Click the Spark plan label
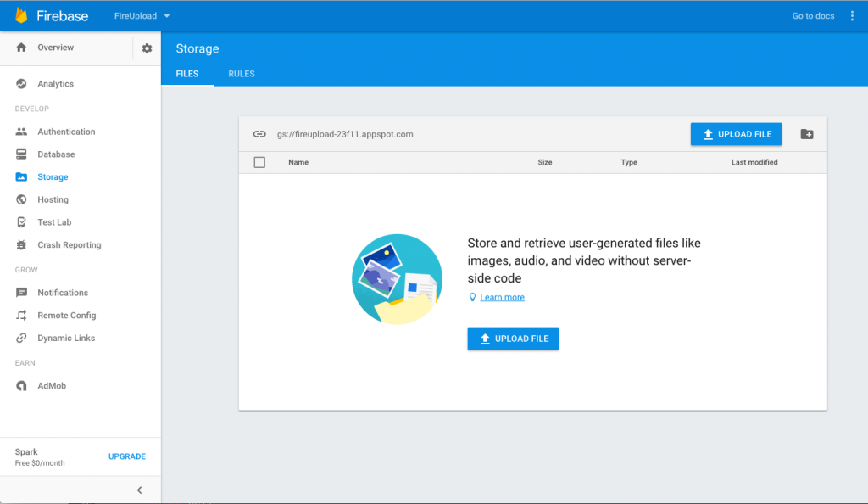Viewport: 868px width, 504px height. coord(26,452)
